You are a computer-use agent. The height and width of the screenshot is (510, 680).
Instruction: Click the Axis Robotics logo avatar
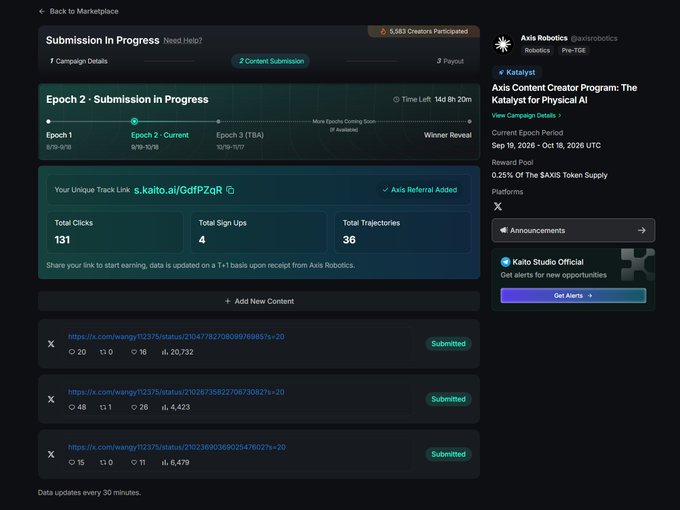pyautogui.click(x=503, y=44)
